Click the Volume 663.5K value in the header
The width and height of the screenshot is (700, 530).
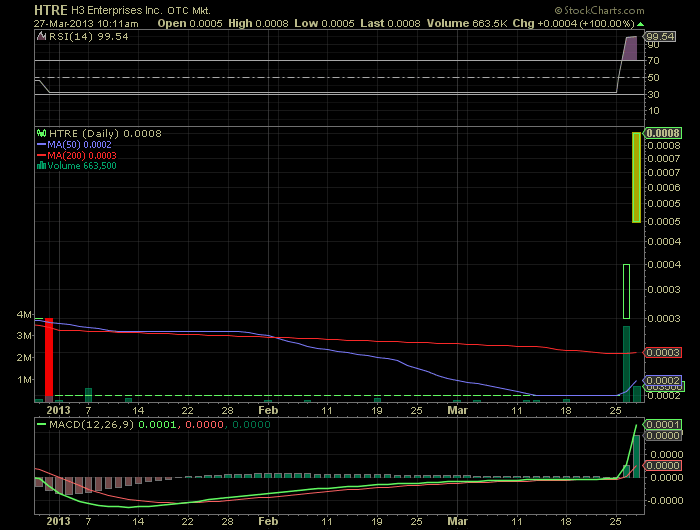467,24
